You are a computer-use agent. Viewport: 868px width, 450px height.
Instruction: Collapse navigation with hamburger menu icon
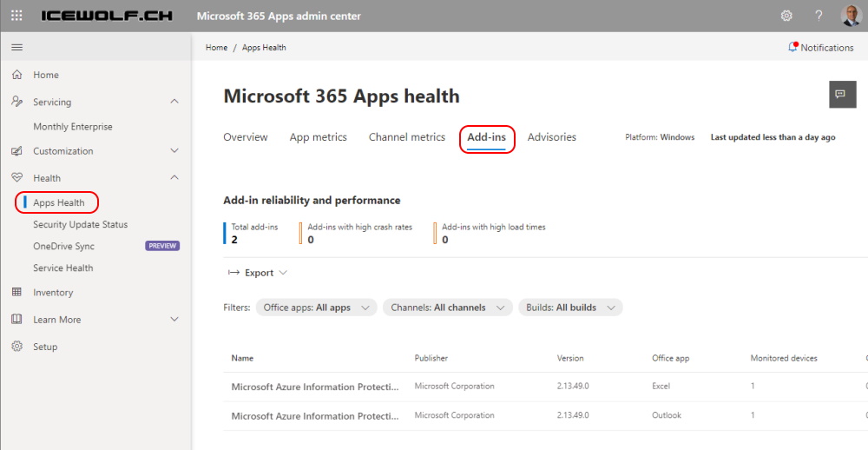coord(17,48)
